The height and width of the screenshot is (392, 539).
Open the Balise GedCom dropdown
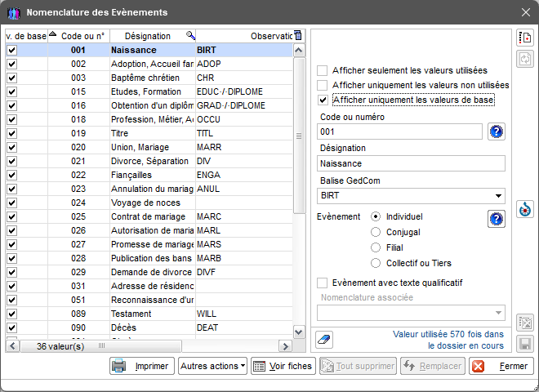click(x=498, y=196)
